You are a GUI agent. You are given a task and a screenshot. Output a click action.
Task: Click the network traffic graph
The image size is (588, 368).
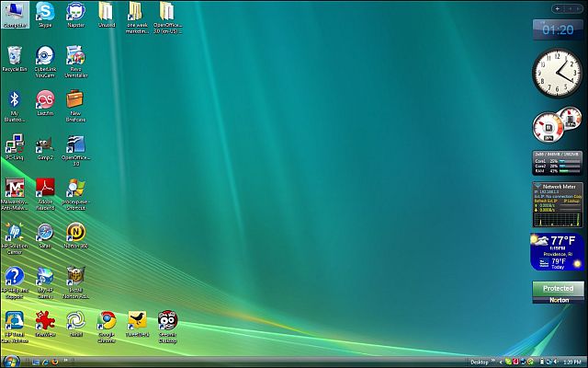click(558, 219)
